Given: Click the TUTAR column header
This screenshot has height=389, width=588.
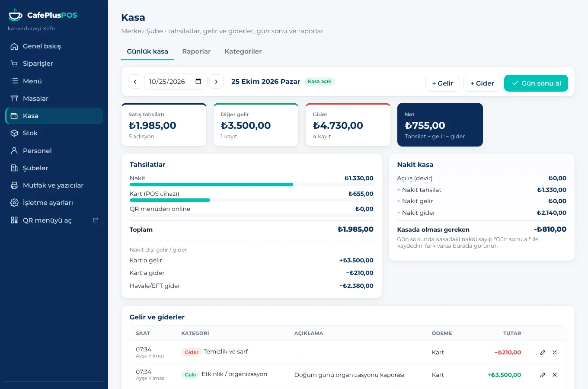Looking at the screenshot, I should [512, 333].
